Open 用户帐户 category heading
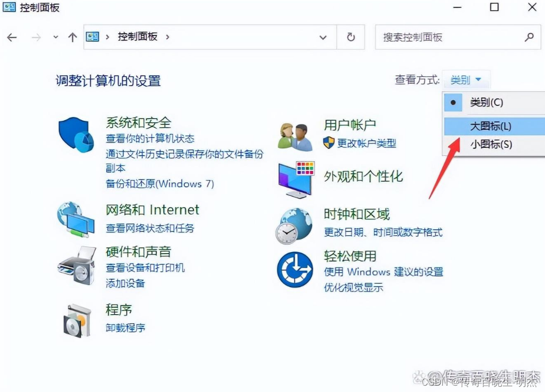545x392 pixels. 350,125
